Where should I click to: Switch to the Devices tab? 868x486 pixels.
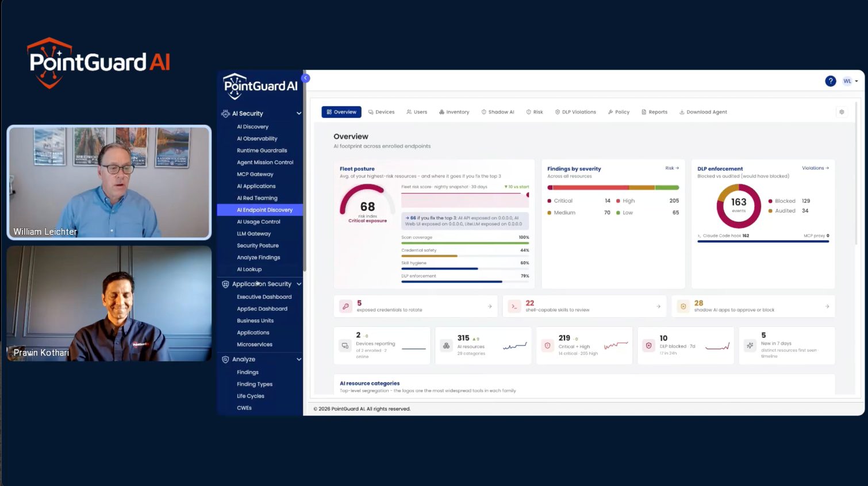click(x=381, y=112)
